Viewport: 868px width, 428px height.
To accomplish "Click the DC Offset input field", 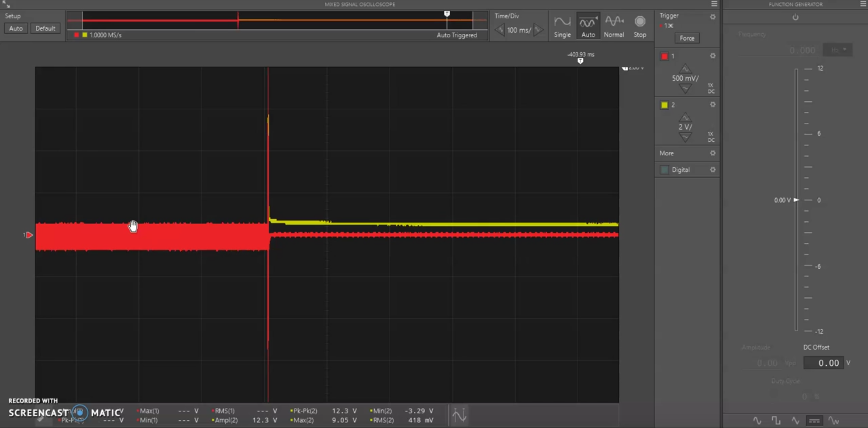I will click(823, 363).
